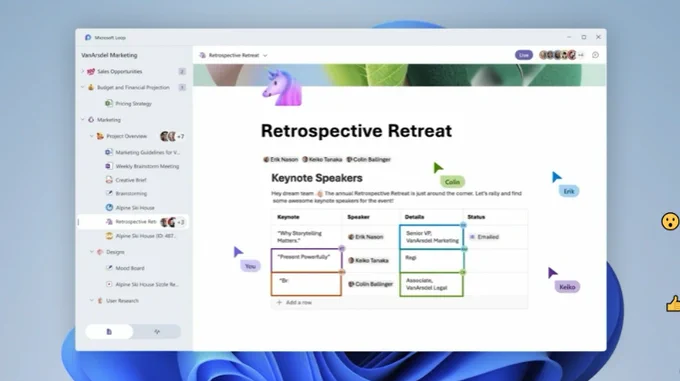Click the Erik Nason mention chip under title
This screenshot has width=680, height=381.
pyautogui.click(x=281, y=160)
